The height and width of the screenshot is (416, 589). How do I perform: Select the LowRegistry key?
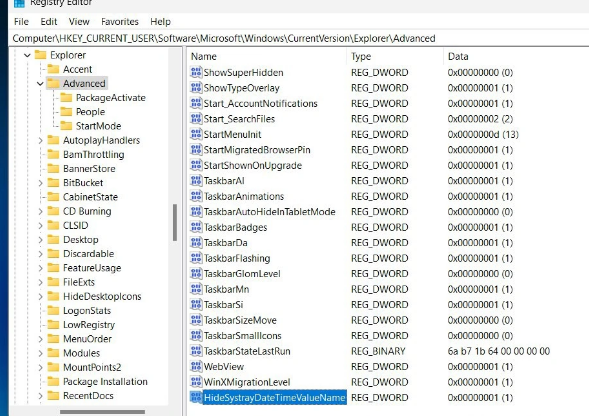[x=89, y=325]
